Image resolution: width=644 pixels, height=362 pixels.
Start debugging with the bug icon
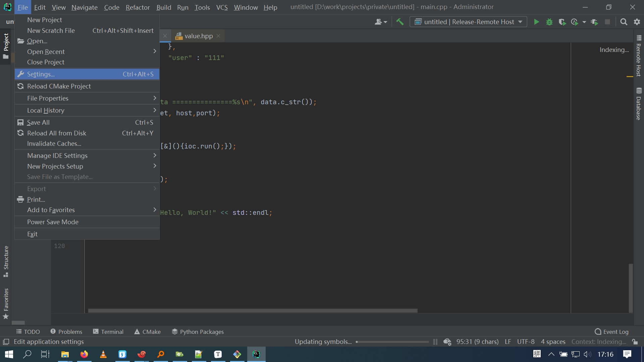click(x=549, y=21)
